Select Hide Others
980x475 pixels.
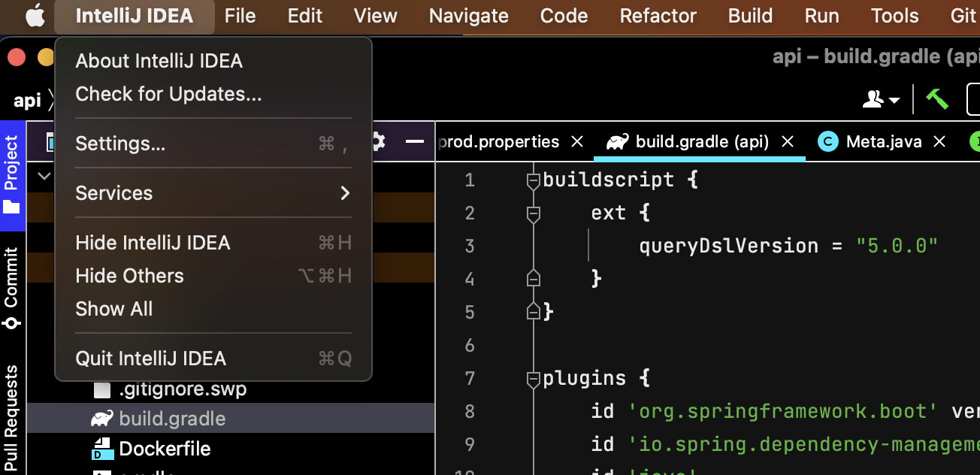point(213,276)
